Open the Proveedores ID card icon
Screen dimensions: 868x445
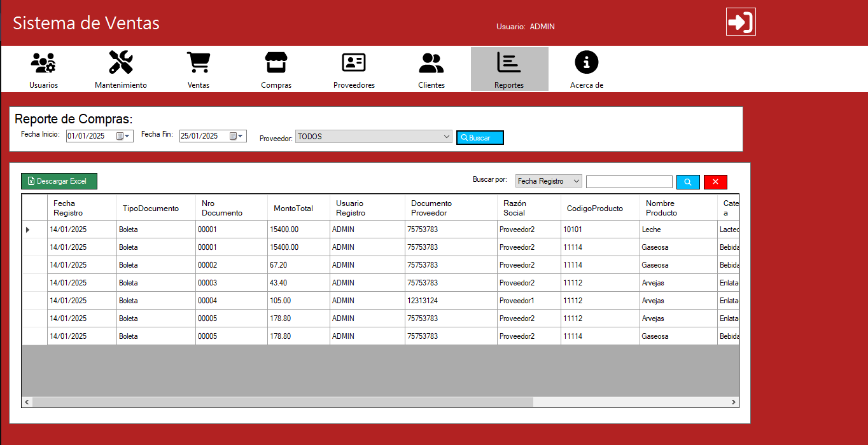(x=354, y=63)
